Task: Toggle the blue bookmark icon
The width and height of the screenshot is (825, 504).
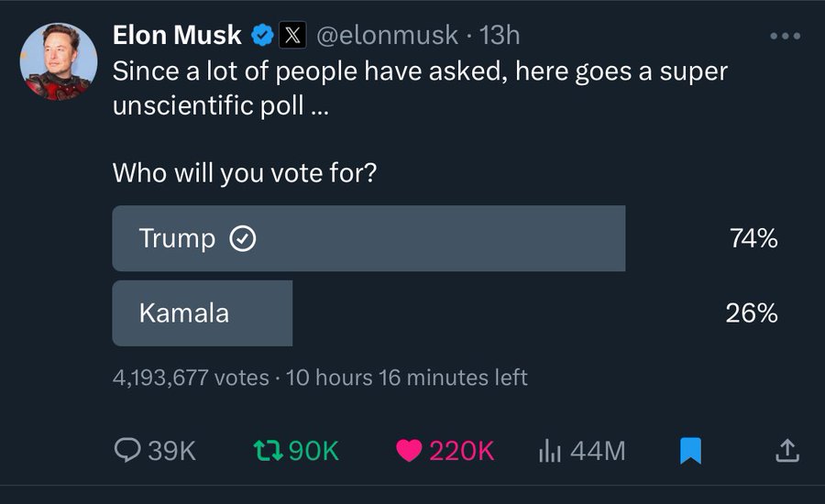Action: point(690,450)
